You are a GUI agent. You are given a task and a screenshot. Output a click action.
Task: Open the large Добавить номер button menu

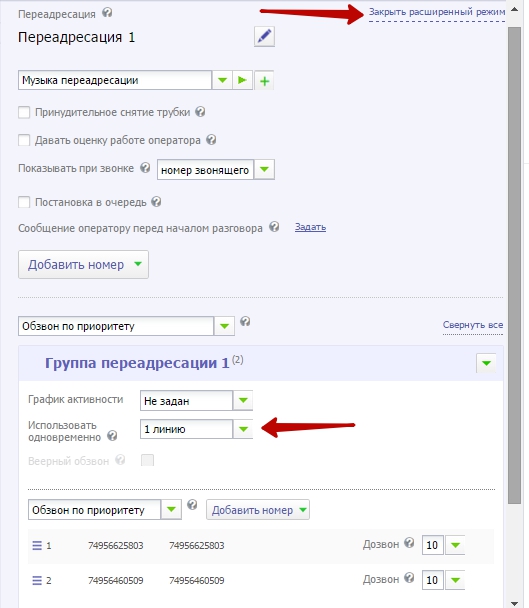[83, 264]
